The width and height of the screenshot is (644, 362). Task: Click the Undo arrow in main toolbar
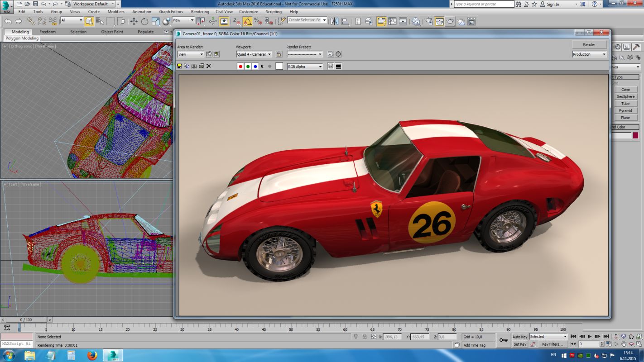[x=8, y=21]
